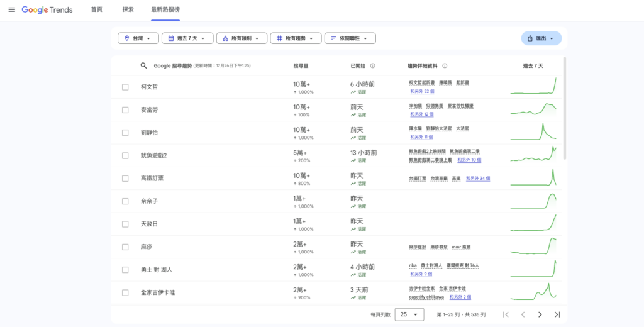Expand 和另外 11 個 for 劉靜怡
Image resolution: width=644 pixels, height=327 pixels.
tap(421, 137)
